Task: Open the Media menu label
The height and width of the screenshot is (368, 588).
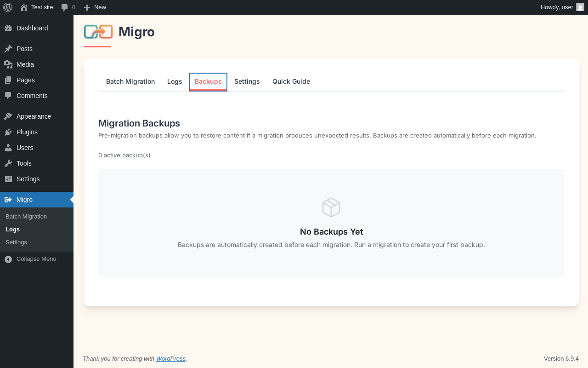Action: click(25, 64)
